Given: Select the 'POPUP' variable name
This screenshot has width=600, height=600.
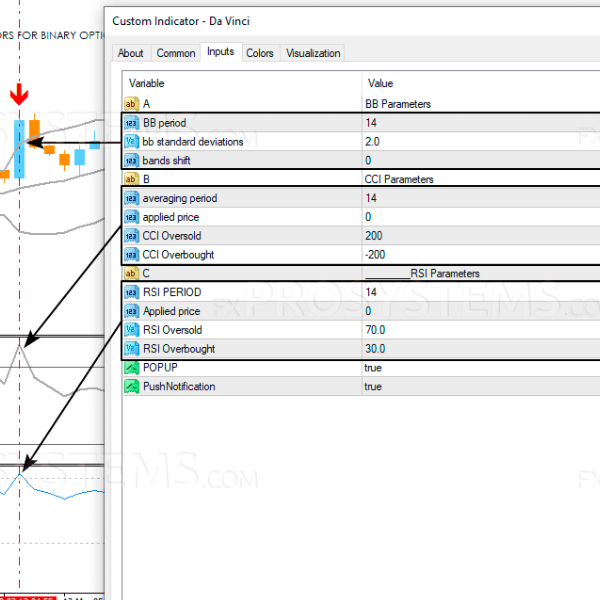Looking at the screenshot, I should click(x=160, y=367).
